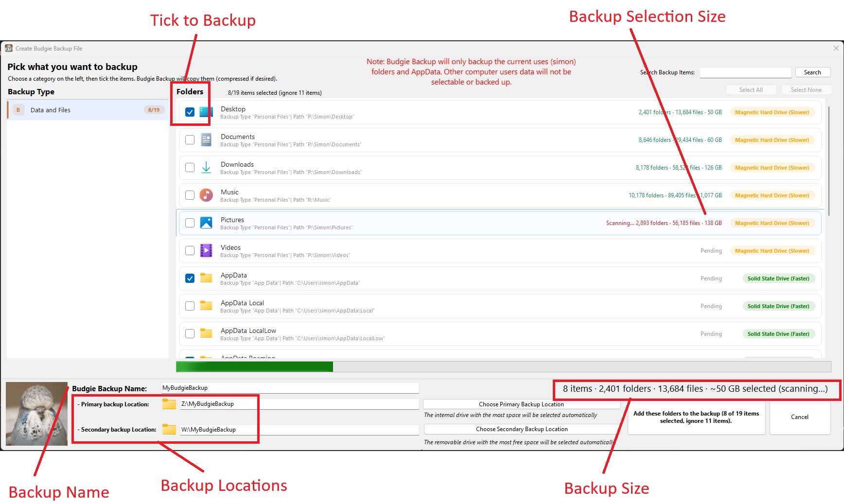Click the Music note icon

(206, 195)
